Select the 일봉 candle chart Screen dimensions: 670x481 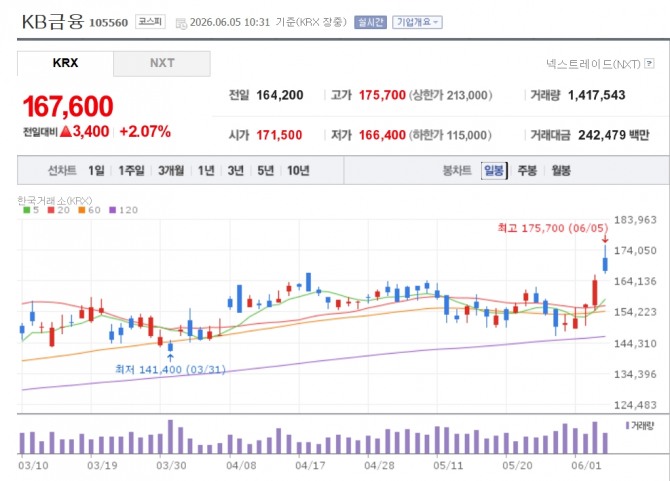[494, 171]
